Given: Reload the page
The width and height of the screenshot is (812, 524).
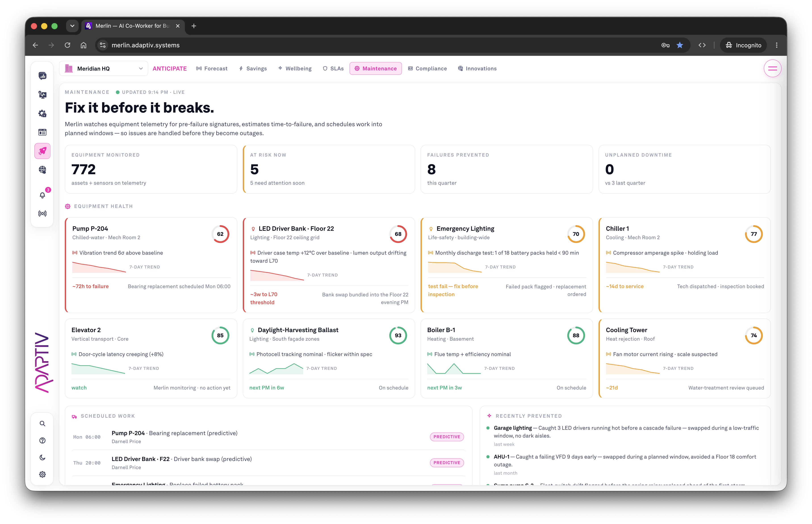Looking at the screenshot, I should (x=67, y=45).
